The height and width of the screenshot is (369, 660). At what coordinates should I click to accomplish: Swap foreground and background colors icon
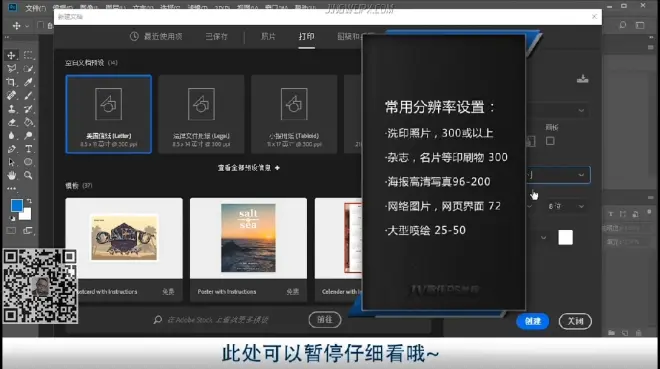29,201
